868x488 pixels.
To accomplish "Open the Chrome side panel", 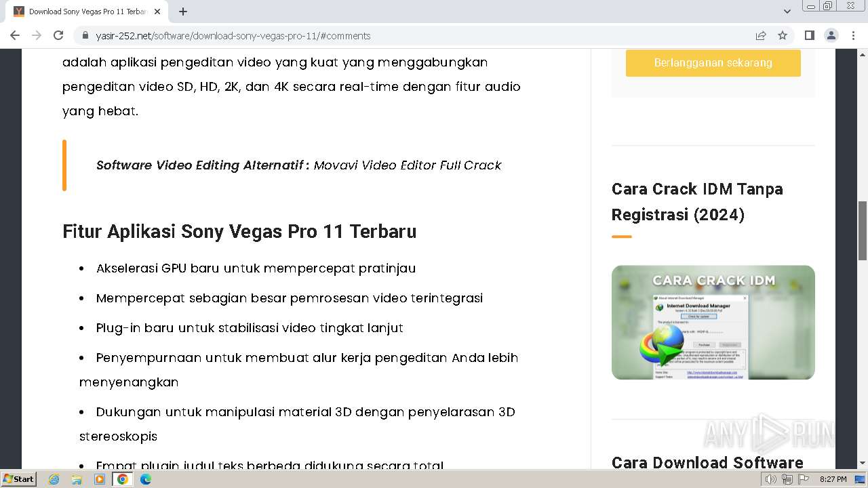I will point(809,35).
